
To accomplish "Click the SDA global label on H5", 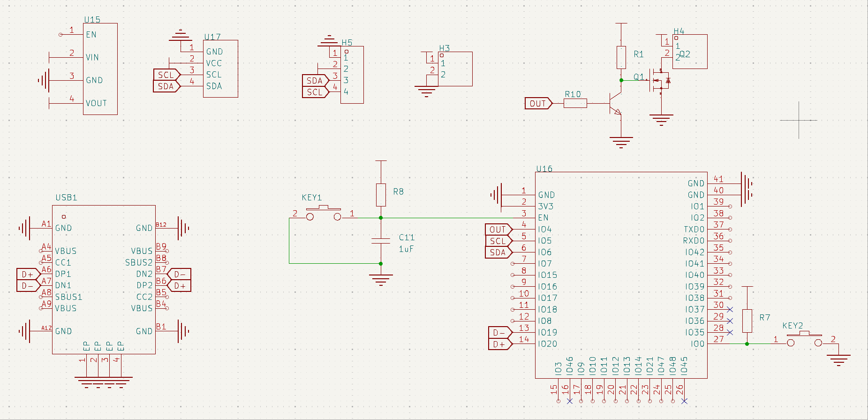I will [x=316, y=81].
